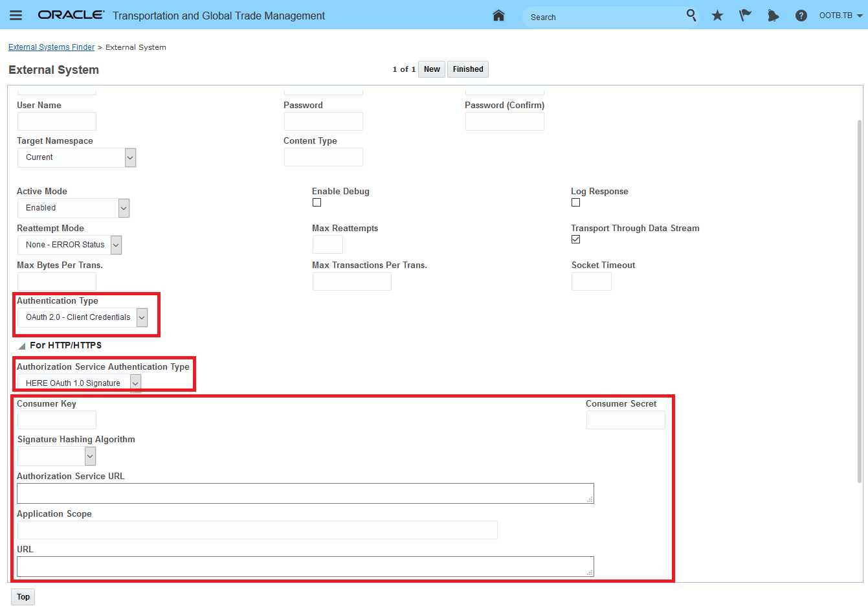This screenshot has width=868, height=608.
Task: Click the User Name field
Action: [57, 122]
